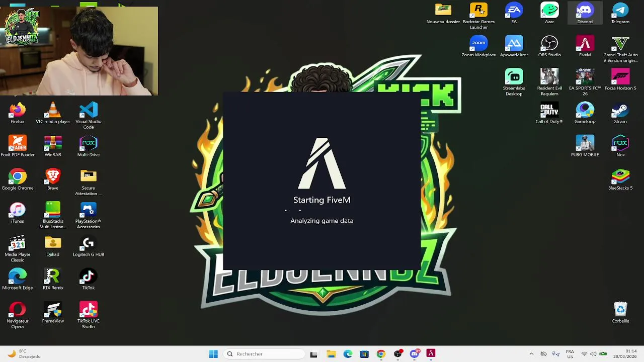Open BlueStacks Multi-Instance shortcut

pyautogui.click(x=53, y=216)
